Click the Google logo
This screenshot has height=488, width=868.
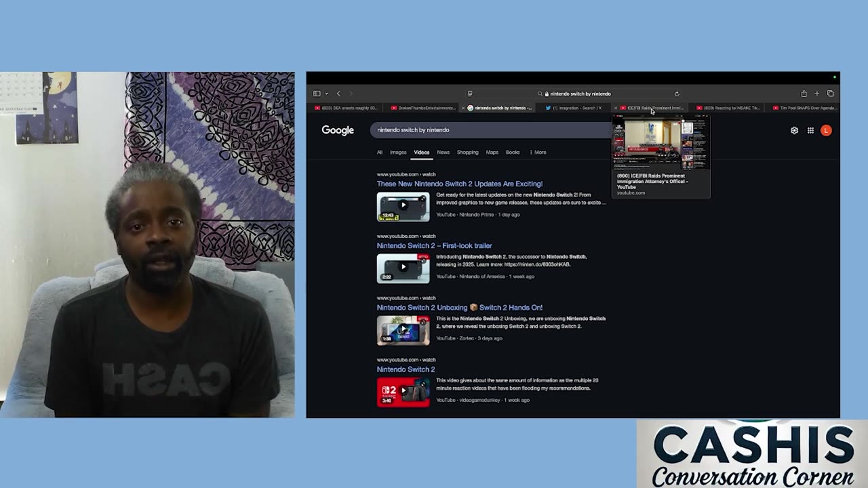pos(338,130)
